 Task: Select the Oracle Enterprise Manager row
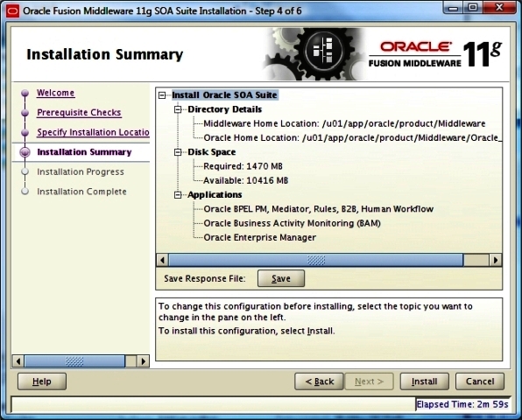click(x=259, y=238)
